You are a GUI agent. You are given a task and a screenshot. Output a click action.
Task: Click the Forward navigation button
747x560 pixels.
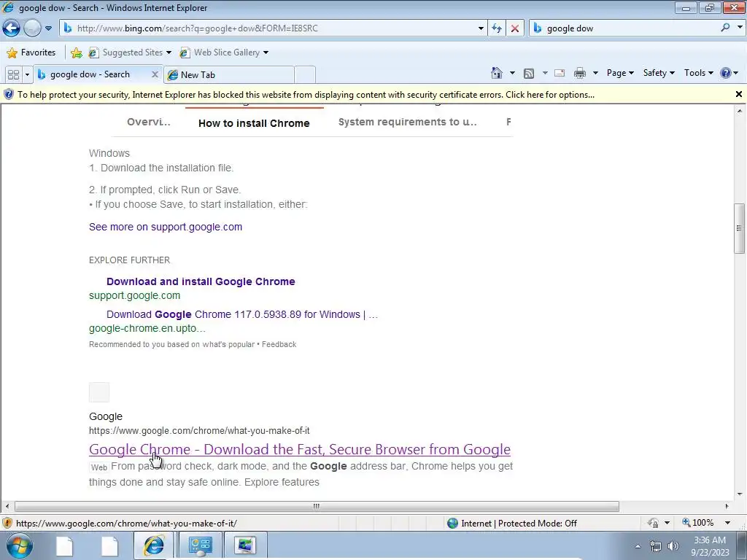[32, 28]
